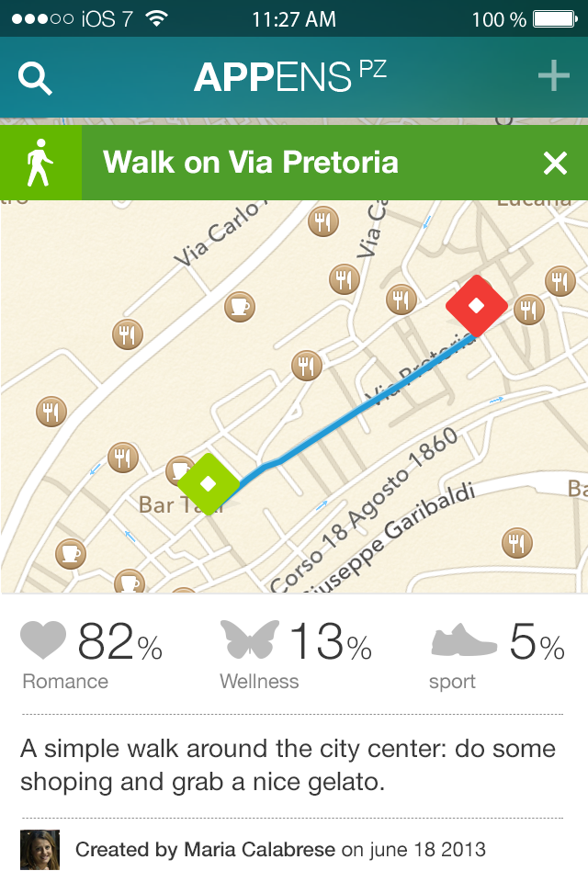Tap the APPENS PZ title
The height and width of the screenshot is (882, 588).
click(x=289, y=78)
